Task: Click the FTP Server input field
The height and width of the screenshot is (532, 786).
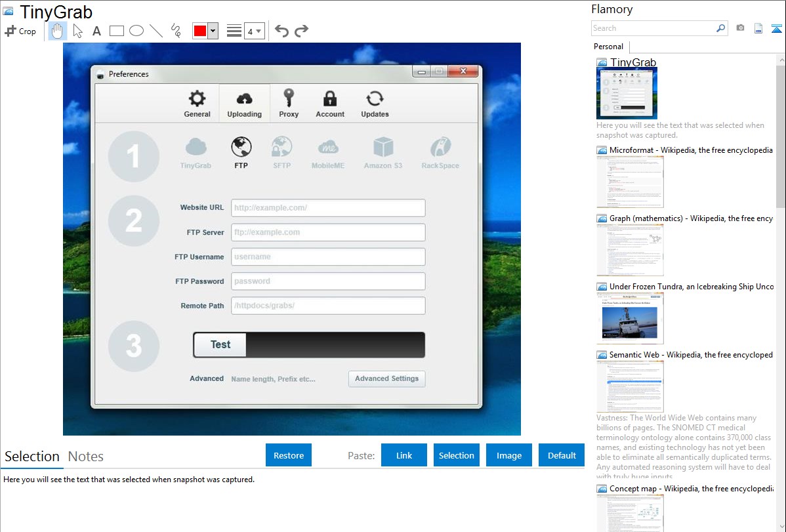Action: tap(328, 232)
